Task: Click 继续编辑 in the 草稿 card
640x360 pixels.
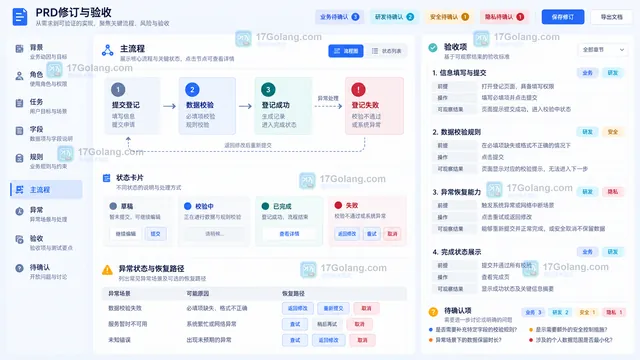Action: (x=126, y=234)
